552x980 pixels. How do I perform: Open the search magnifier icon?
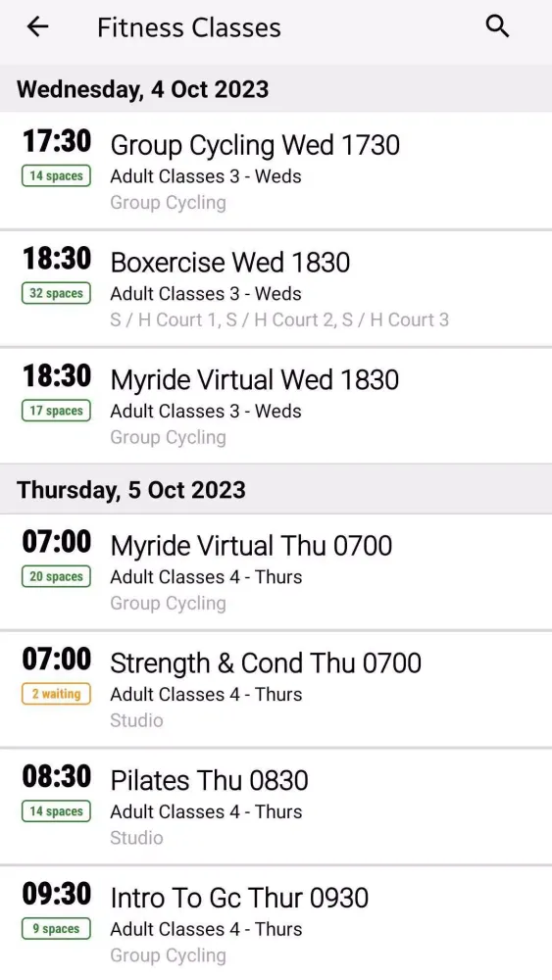[498, 26]
